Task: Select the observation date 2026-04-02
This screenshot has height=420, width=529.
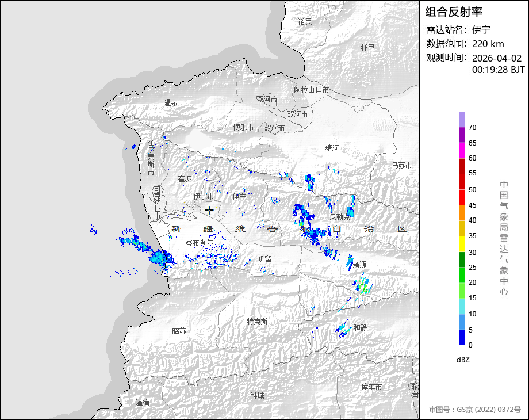Action: [x=497, y=58]
